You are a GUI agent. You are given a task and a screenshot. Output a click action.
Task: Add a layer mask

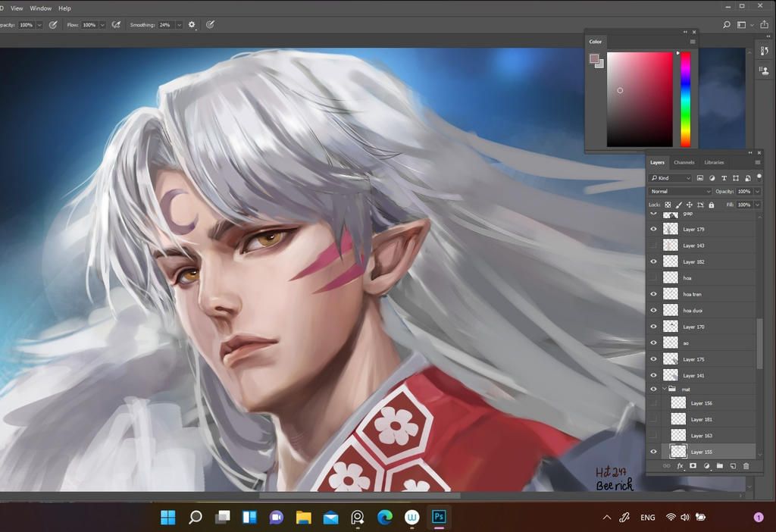click(693, 465)
